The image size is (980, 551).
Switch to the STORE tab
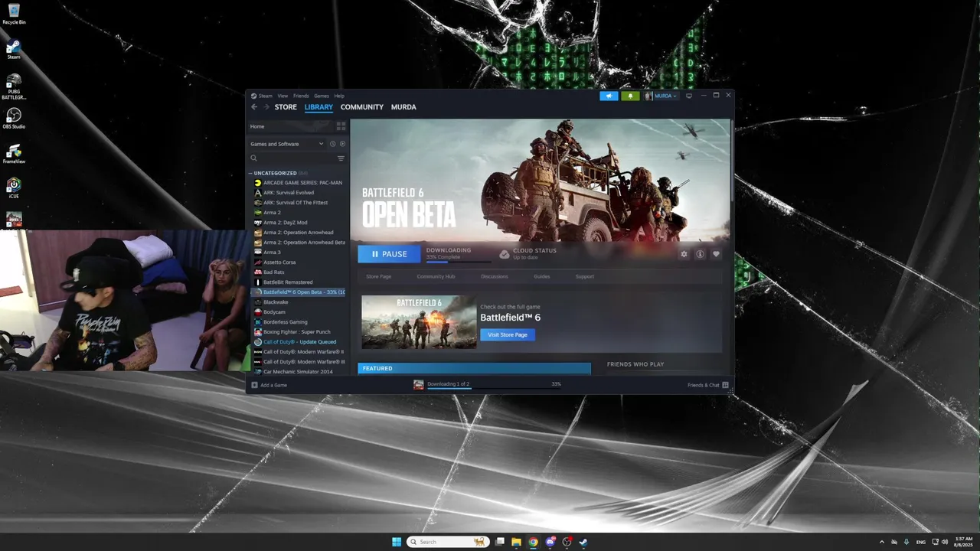click(286, 107)
